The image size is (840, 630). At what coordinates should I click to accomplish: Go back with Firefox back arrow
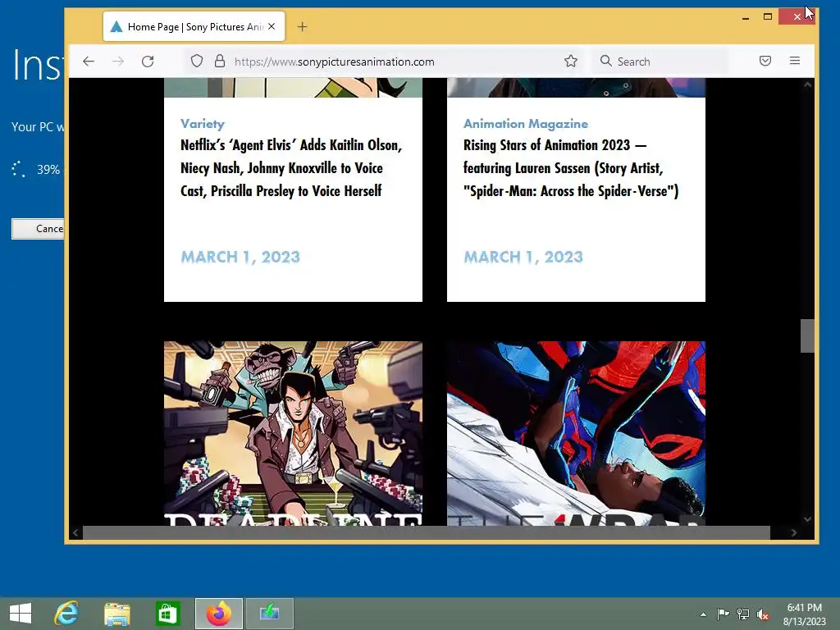(89, 62)
